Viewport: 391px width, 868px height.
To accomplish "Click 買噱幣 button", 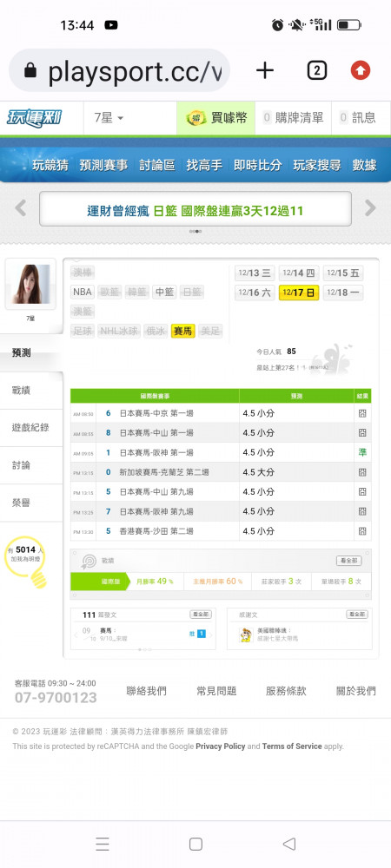I will pyautogui.click(x=216, y=118).
